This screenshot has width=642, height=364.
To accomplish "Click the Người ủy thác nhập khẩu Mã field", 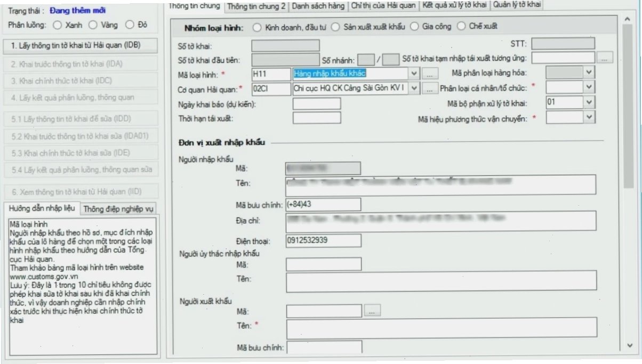I will tap(323, 264).
